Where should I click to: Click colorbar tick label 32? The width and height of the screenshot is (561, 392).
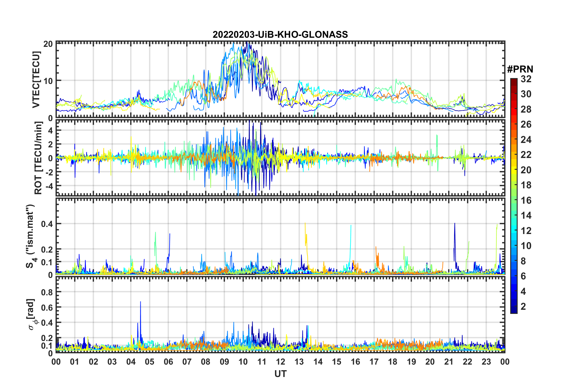(526, 79)
